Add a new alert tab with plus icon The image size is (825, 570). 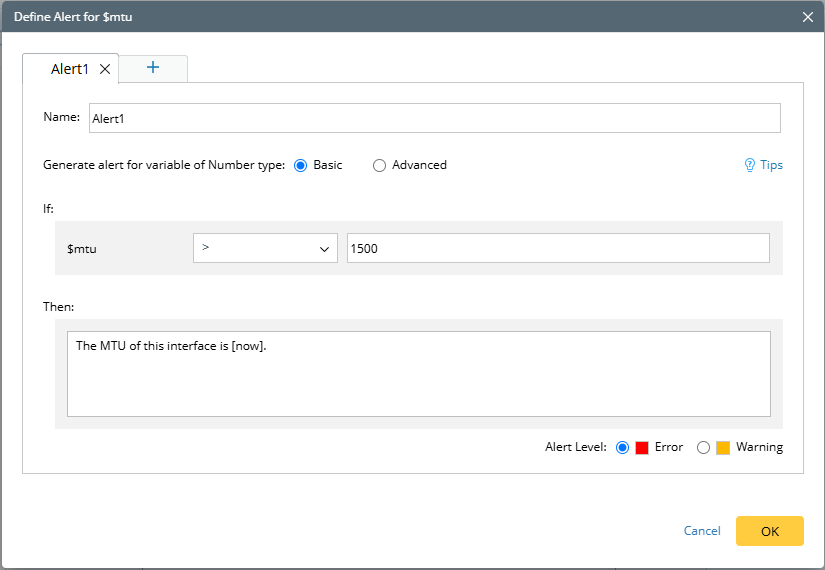(153, 68)
